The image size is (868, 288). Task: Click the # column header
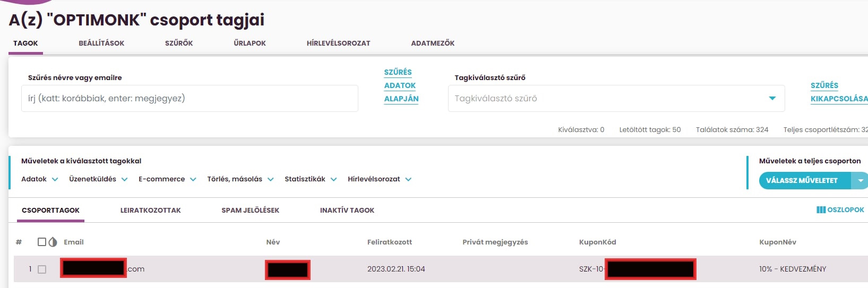point(19,242)
